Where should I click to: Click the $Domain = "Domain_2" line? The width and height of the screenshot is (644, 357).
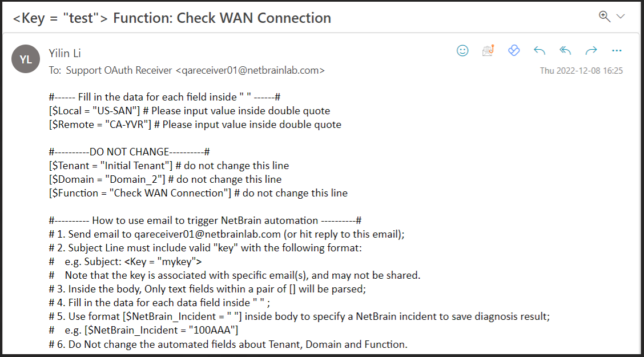coord(108,179)
